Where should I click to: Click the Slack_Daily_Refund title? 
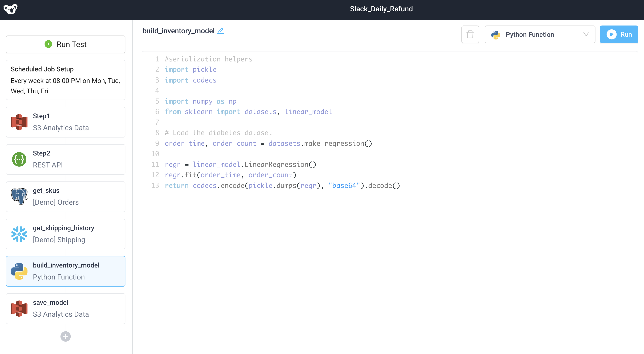pyautogui.click(x=381, y=9)
